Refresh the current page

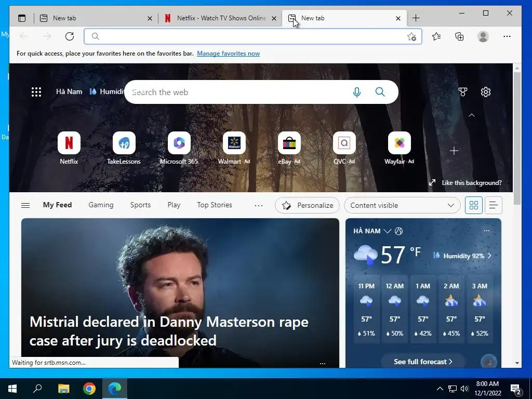70,36
